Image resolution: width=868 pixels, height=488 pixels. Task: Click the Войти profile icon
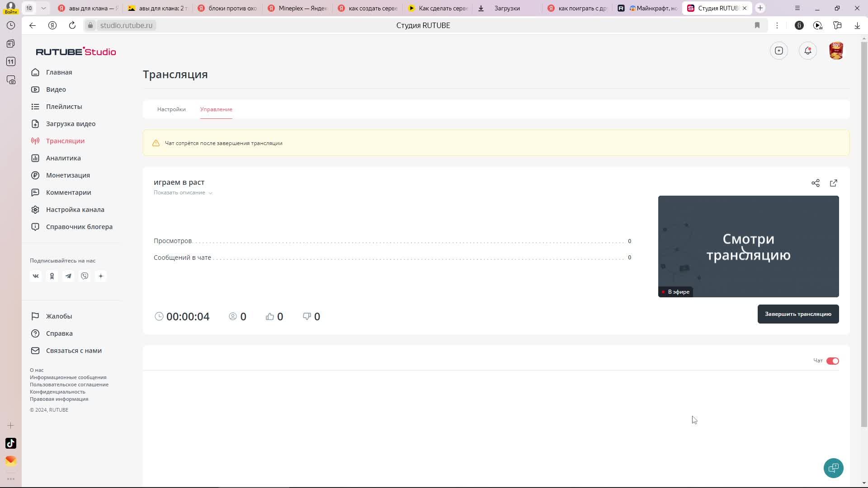(11, 8)
